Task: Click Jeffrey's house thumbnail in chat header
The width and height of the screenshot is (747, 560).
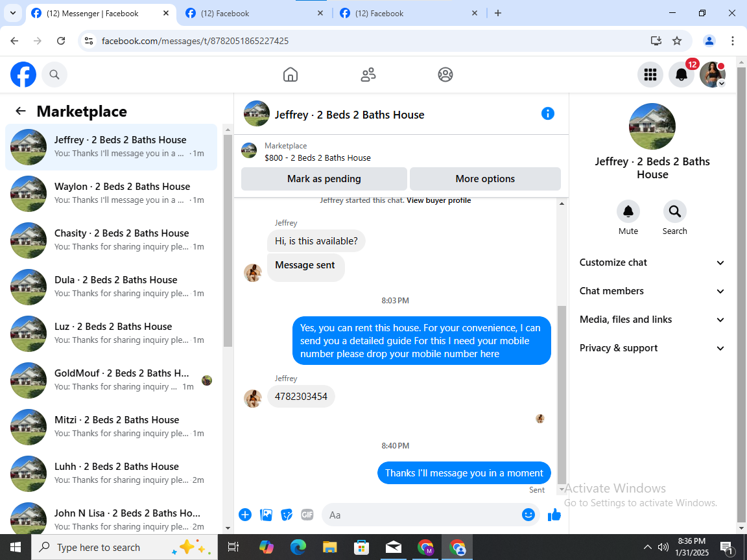Action: (x=256, y=114)
